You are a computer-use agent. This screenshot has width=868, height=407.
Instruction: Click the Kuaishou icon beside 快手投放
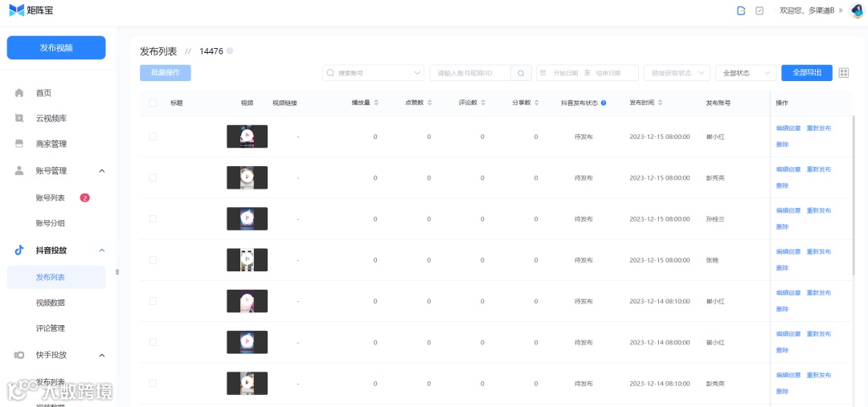coord(19,355)
